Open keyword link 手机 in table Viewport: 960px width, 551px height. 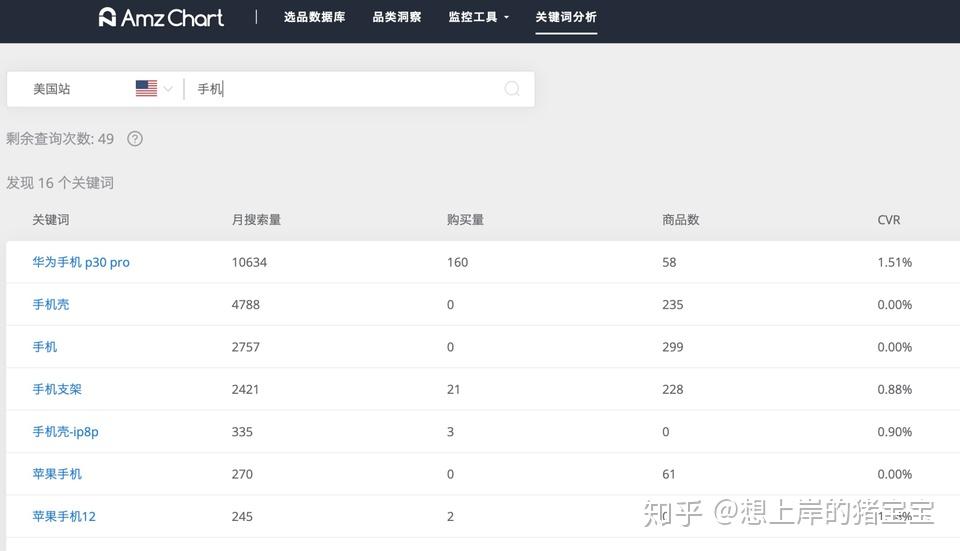click(45, 347)
